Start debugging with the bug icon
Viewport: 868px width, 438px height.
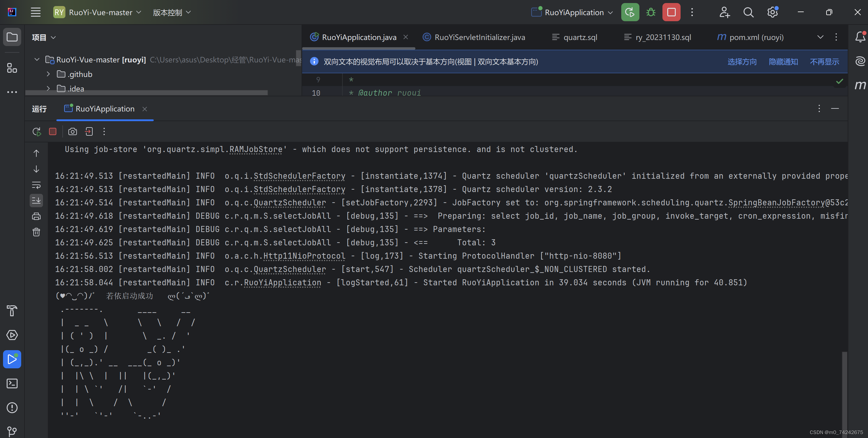point(651,12)
